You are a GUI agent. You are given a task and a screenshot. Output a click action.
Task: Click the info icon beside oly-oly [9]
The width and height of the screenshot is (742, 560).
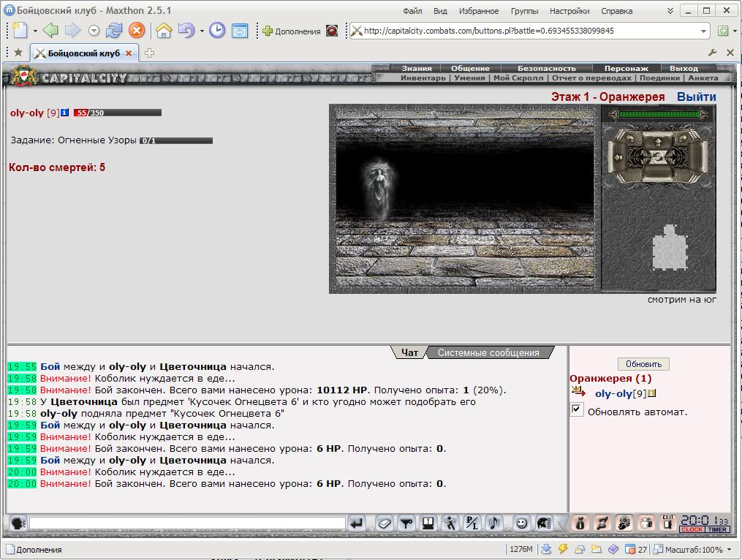pos(65,113)
